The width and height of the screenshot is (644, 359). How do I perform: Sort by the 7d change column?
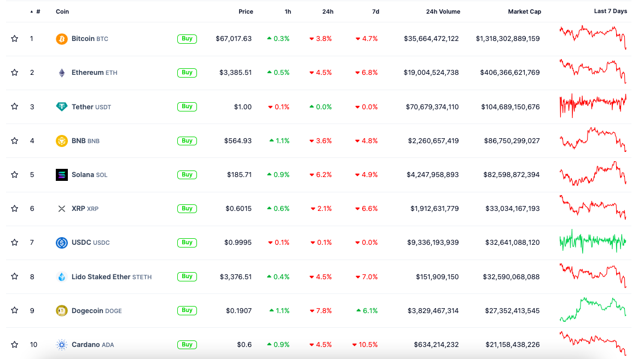(375, 11)
